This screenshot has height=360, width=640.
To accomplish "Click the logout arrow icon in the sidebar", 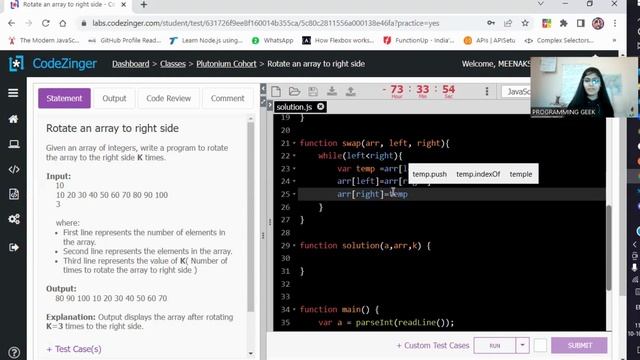I will click(13, 247).
